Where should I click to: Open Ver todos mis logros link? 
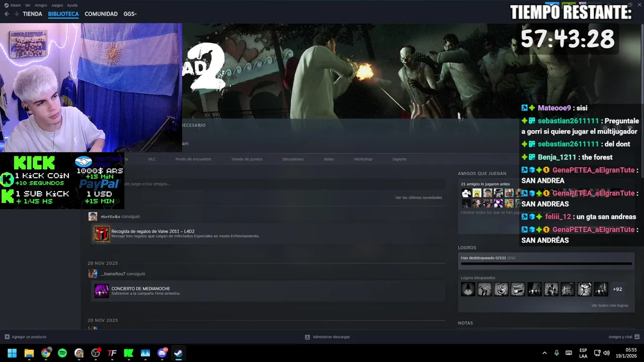pos(610,305)
